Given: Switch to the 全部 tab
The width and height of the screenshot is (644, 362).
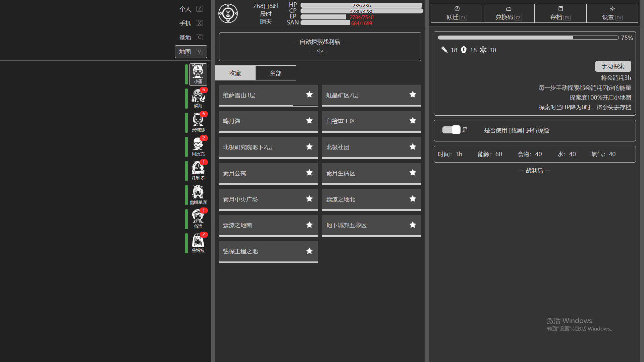Looking at the screenshot, I should (276, 73).
